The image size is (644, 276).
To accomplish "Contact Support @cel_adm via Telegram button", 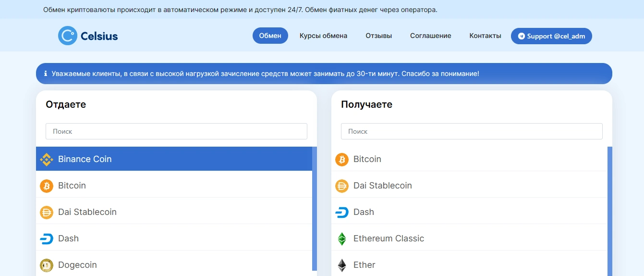I will (x=551, y=36).
